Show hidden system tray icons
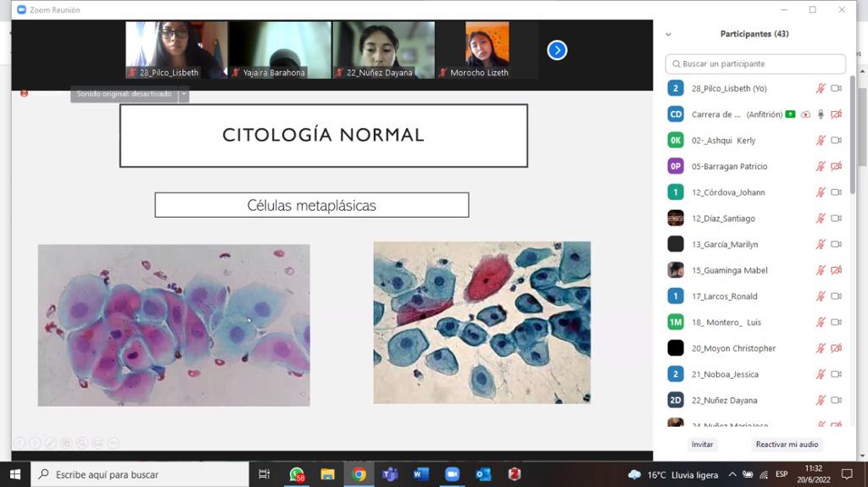Viewport: 868px width, 487px height. (x=732, y=474)
